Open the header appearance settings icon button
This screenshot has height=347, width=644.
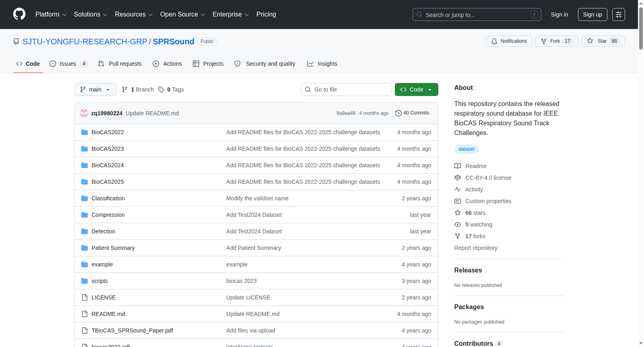(x=619, y=15)
